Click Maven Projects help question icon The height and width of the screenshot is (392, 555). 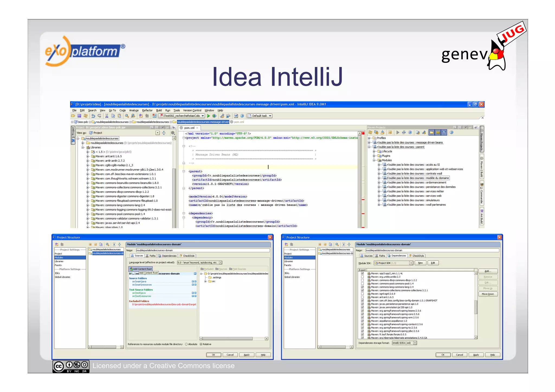pos(451,132)
